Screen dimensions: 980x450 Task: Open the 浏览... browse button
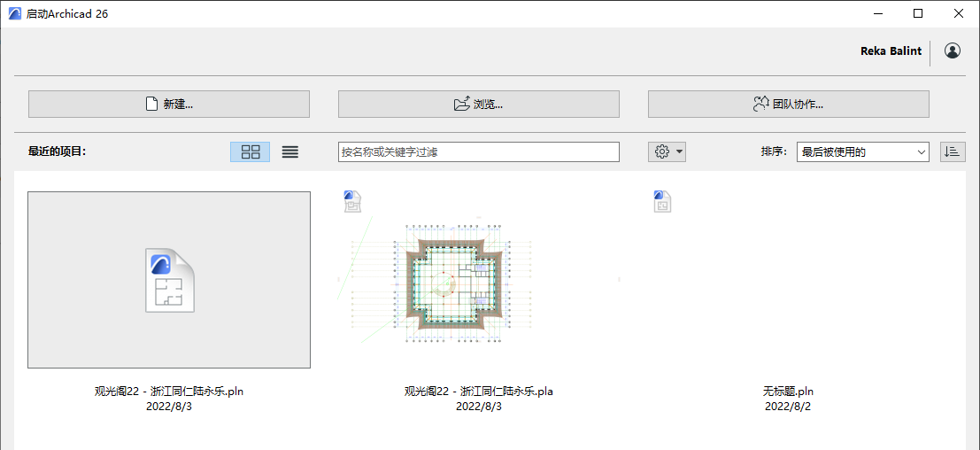[479, 104]
